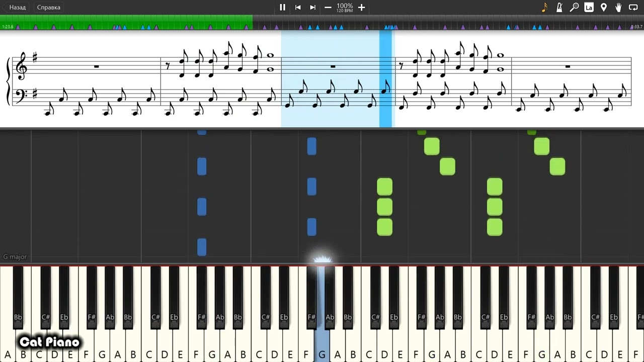
Task: Toggle the La note labels button
Action: [589, 7]
